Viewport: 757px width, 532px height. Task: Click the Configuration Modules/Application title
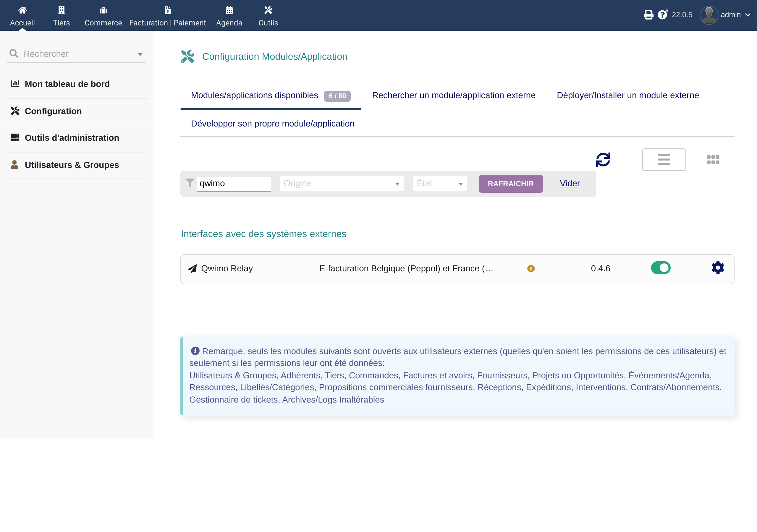pos(275,57)
